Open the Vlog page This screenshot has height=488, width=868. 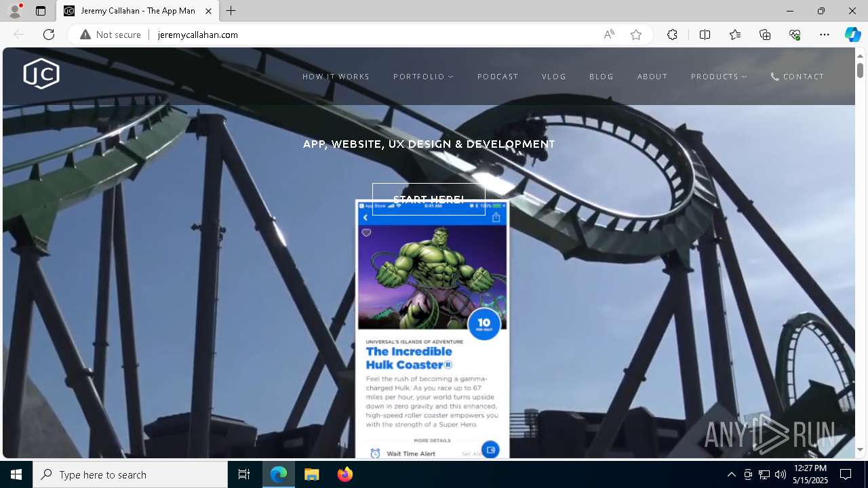pos(554,77)
